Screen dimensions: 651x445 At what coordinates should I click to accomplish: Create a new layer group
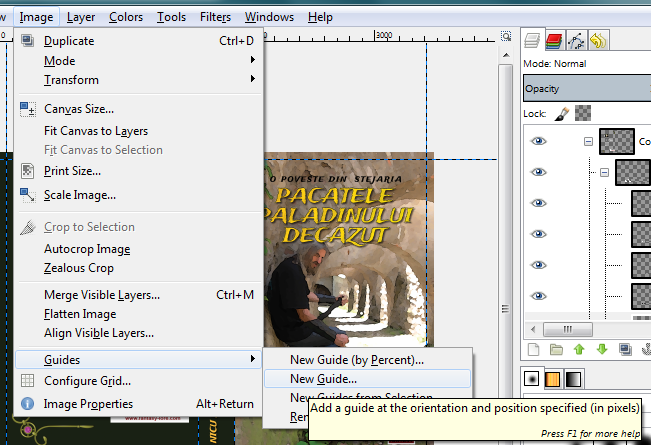pos(556,350)
